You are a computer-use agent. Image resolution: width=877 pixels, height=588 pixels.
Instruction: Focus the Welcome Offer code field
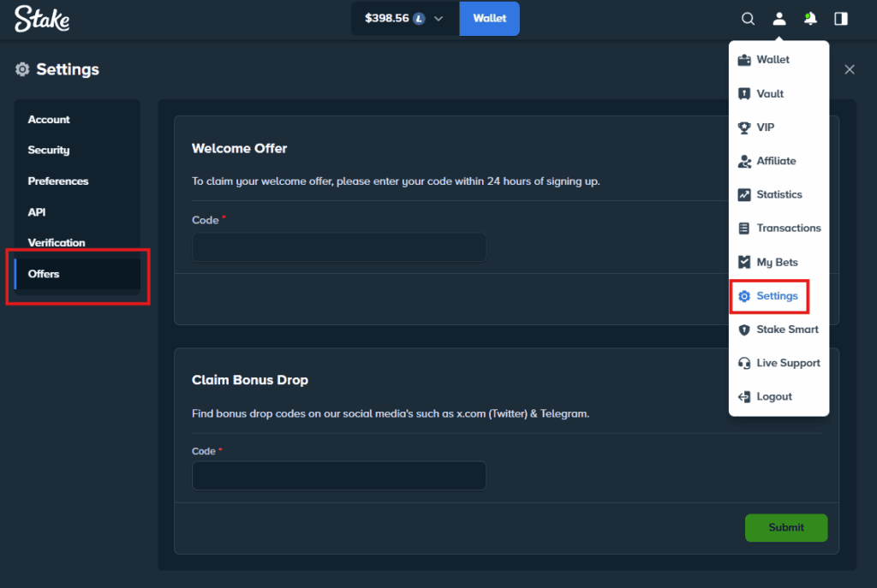[x=338, y=247]
